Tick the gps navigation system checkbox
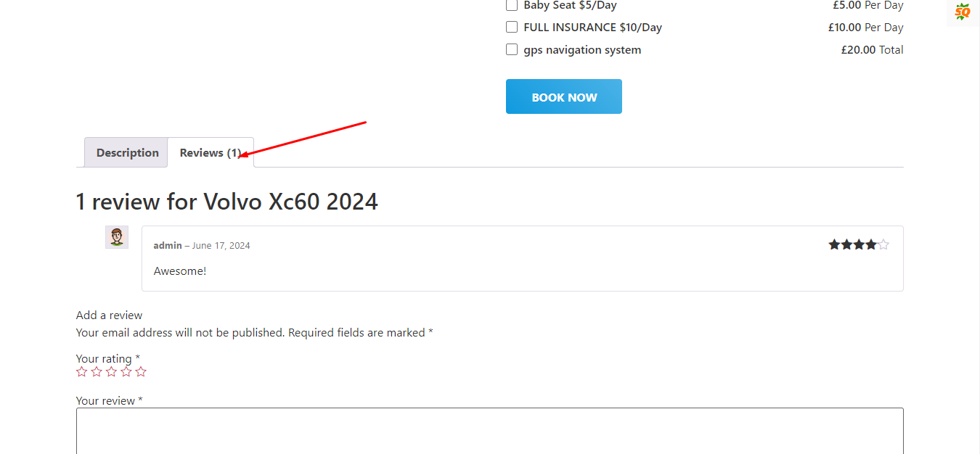Image resolution: width=980 pixels, height=454 pixels. point(512,50)
